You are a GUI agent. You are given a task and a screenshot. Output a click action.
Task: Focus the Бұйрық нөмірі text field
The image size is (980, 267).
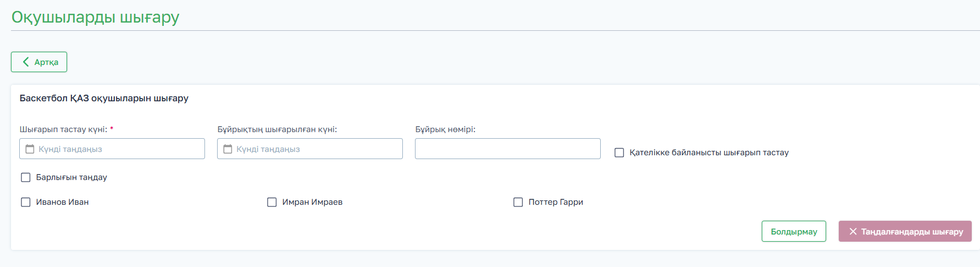point(507,149)
